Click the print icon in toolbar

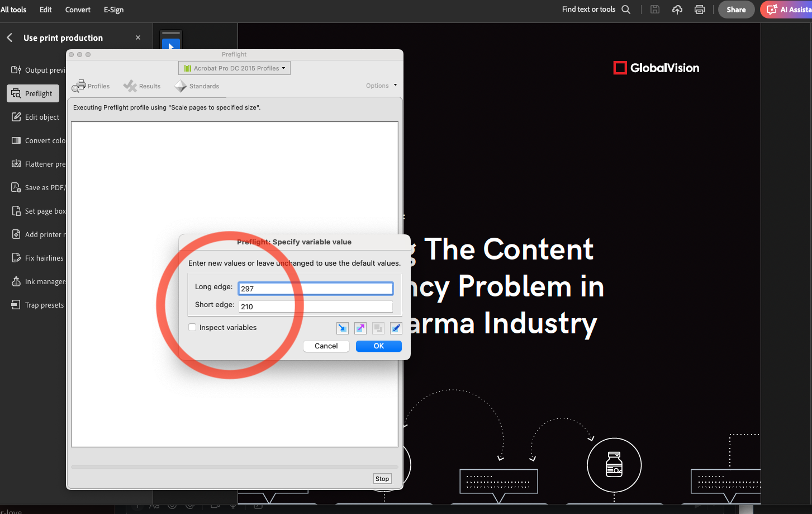699,10
